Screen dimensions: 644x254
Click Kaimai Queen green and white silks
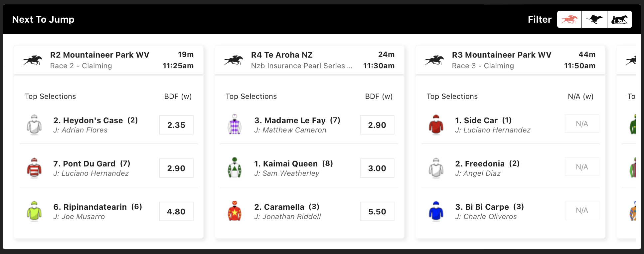235,168
